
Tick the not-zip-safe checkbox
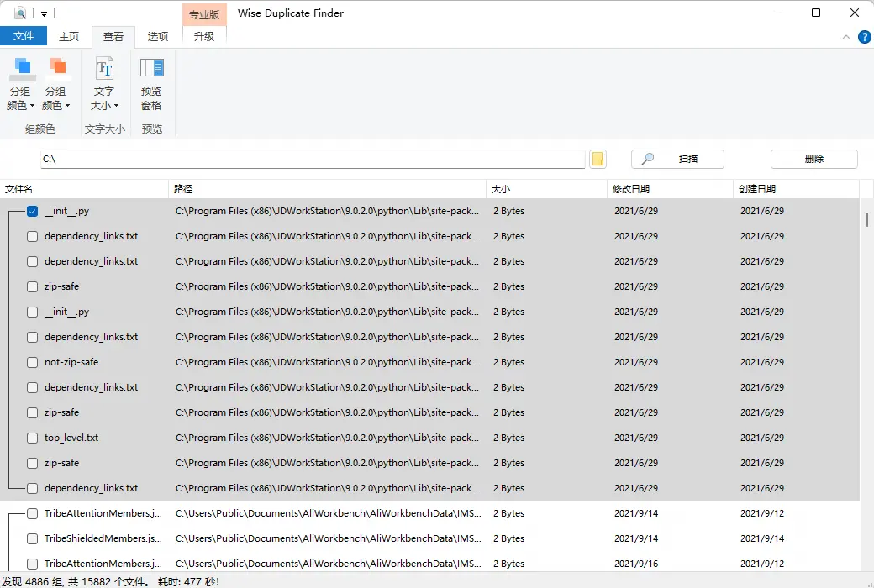tap(32, 362)
